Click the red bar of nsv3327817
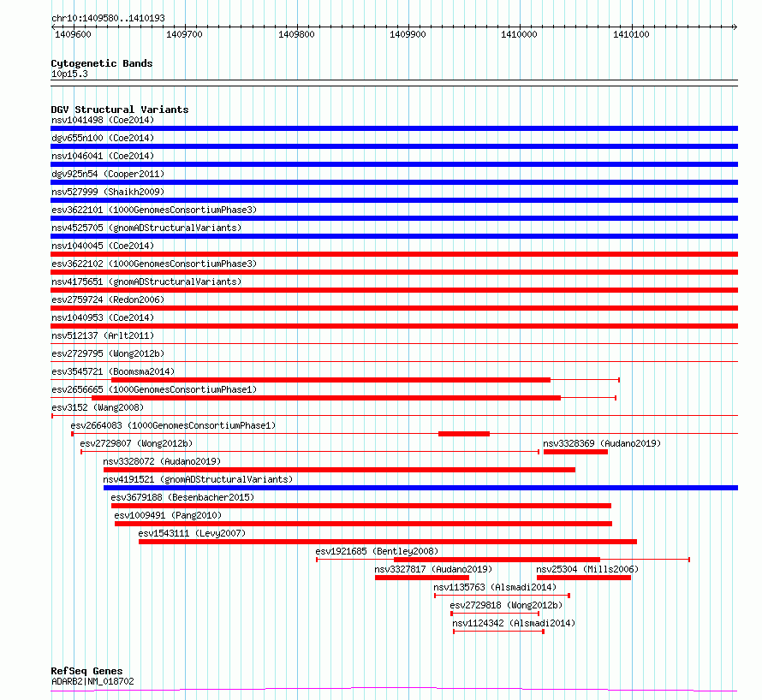 pyautogui.click(x=422, y=578)
